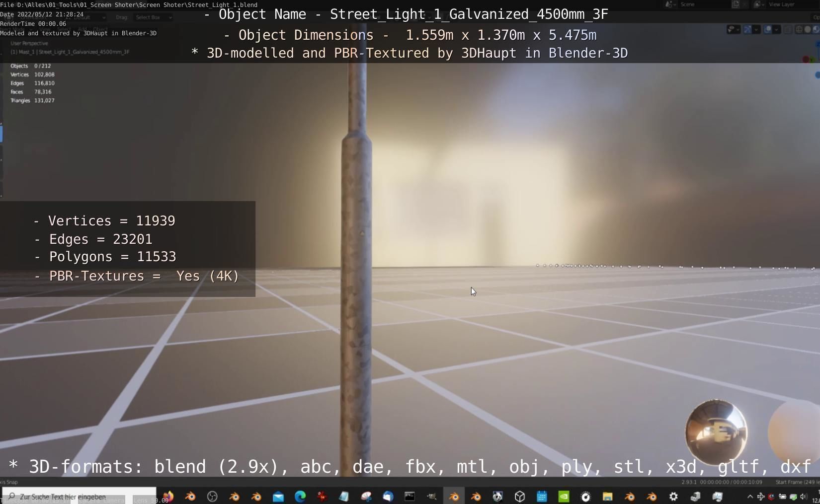
Task: Open the Drag Select Box dropdown
Action: click(153, 17)
